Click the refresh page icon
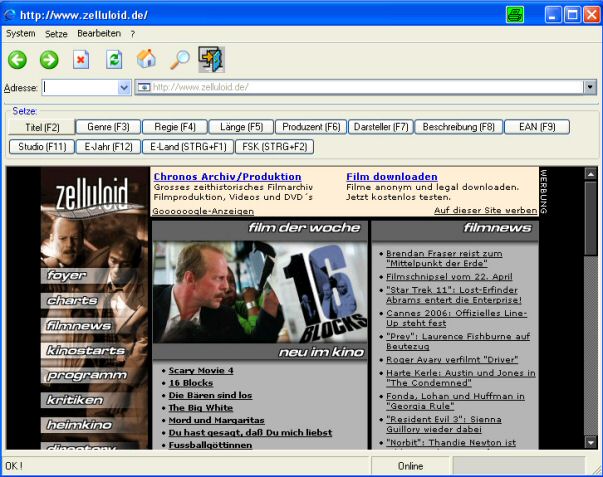The width and height of the screenshot is (603, 477). pos(114,60)
